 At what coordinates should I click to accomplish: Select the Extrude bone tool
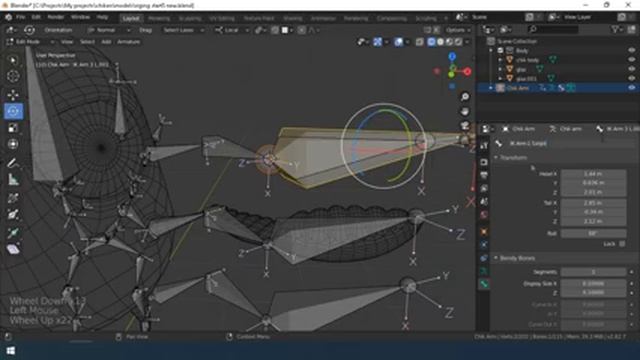[13, 233]
